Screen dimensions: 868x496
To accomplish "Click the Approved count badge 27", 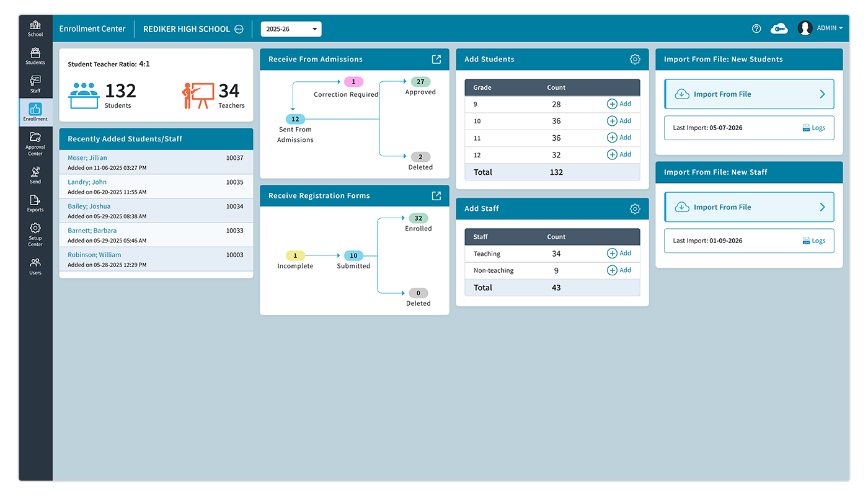I will 420,82.
